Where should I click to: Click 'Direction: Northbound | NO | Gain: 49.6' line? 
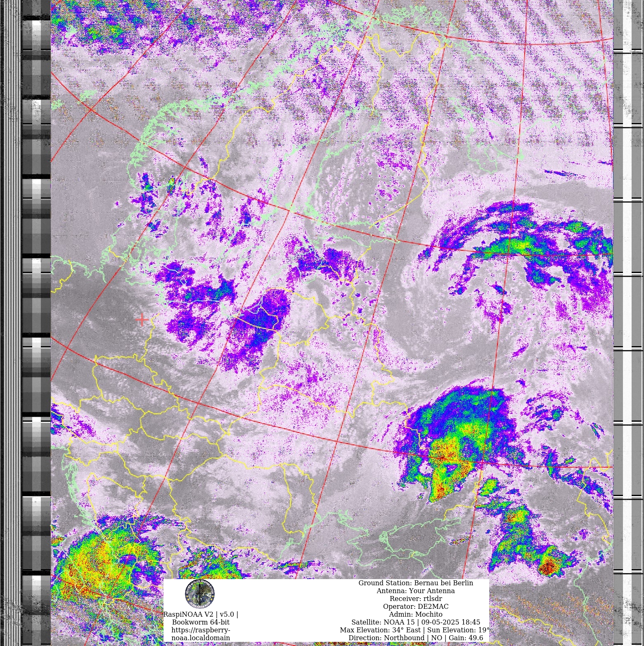point(416,638)
